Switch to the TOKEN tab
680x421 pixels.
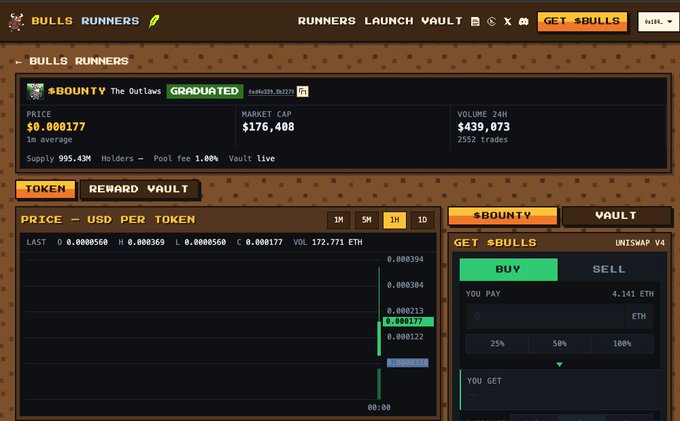[46, 189]
